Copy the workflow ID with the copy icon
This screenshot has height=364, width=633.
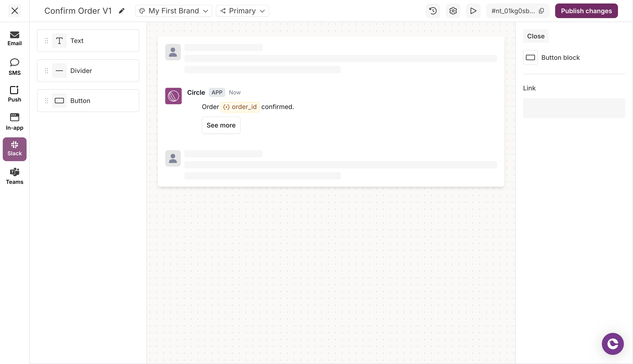[x=541, y=11]
